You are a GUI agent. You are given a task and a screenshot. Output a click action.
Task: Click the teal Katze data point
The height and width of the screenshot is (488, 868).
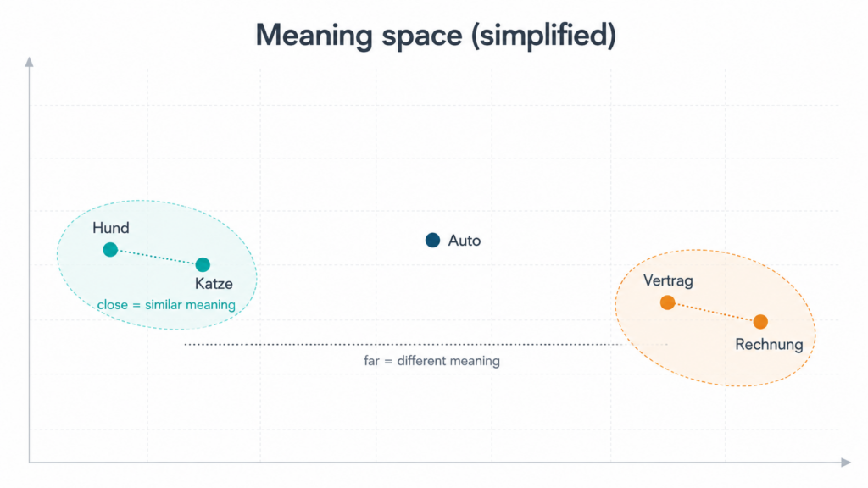[203, 264]
